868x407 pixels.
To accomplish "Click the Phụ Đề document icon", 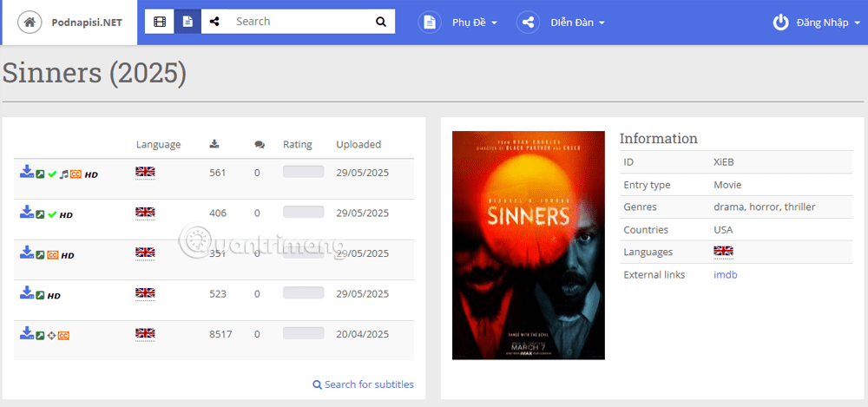I will coord(430,23).
